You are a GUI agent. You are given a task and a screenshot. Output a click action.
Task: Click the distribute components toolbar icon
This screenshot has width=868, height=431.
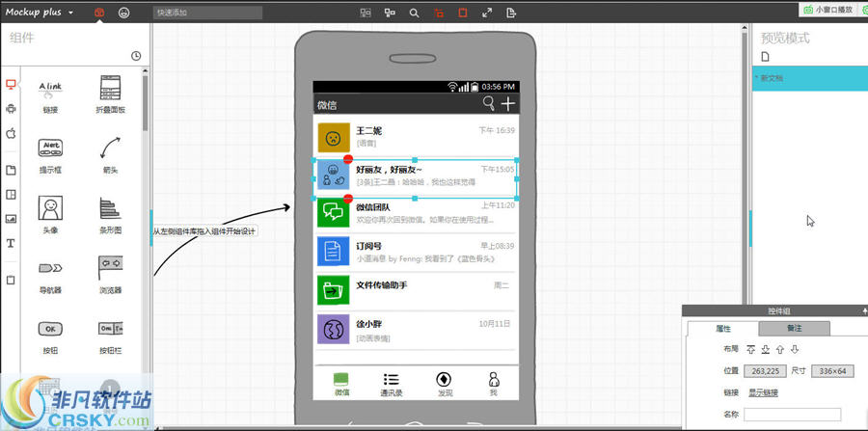point(390,13)
